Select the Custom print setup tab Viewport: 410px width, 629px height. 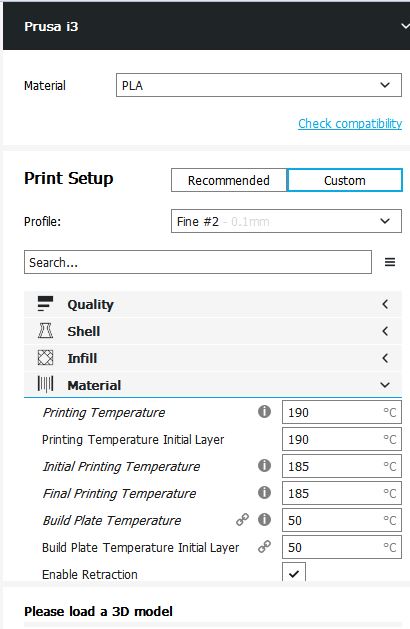(345, 180)
